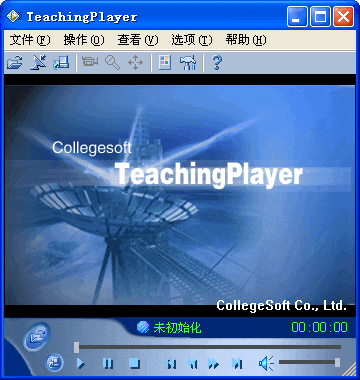Image resolution: width=360 pixels, height=380 pixels.
Task: Click the rewind double-arrow button
Action: coord(192,363)
